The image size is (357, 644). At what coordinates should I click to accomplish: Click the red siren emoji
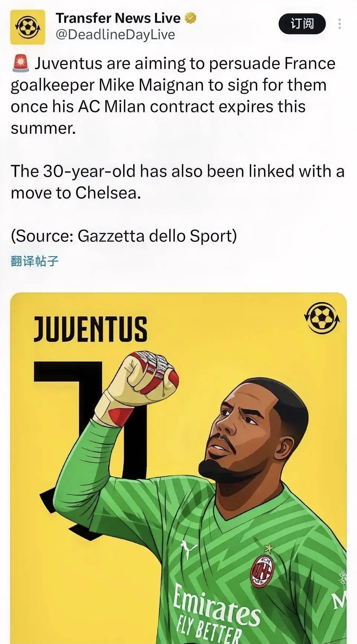coord(20,63)
